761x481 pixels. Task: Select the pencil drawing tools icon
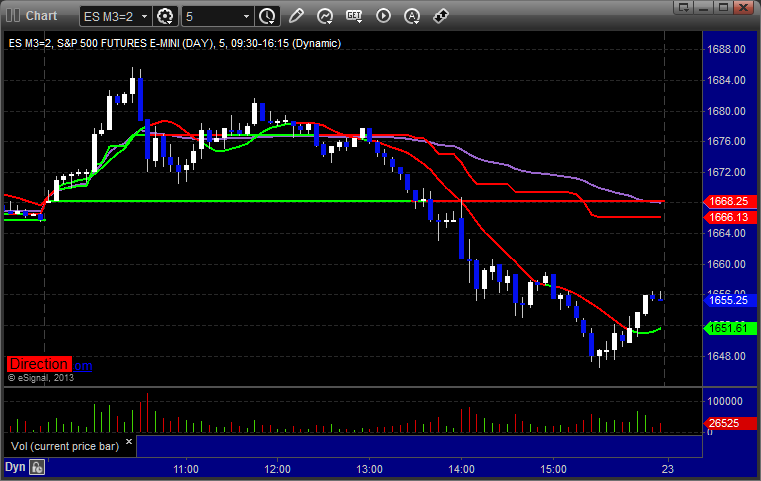(296, 16)
